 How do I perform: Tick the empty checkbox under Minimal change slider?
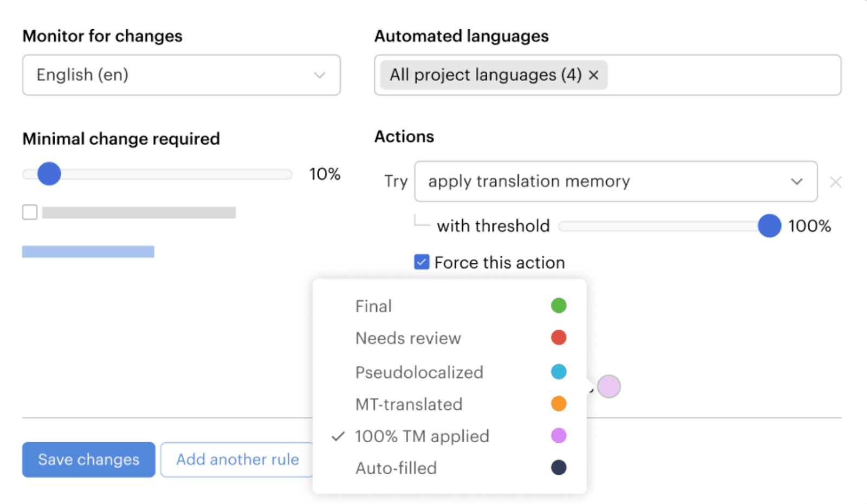point(30,212)
